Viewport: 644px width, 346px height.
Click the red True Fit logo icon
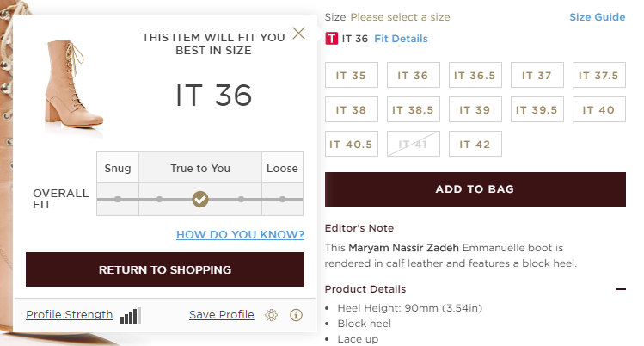332,38
